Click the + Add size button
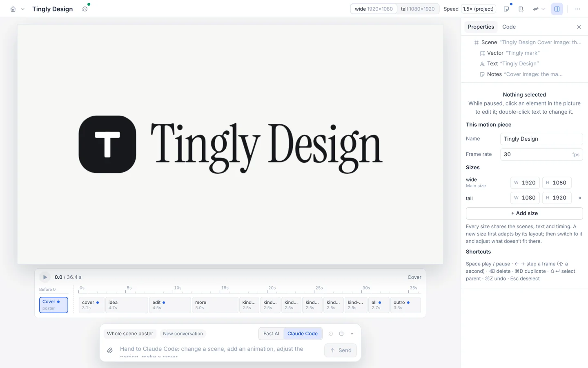Viewport: 588px width, 368px height. (524, 213)
